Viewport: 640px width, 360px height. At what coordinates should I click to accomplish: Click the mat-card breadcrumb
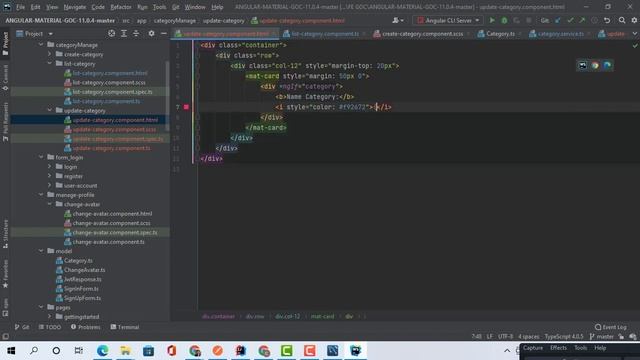(322, 316)
